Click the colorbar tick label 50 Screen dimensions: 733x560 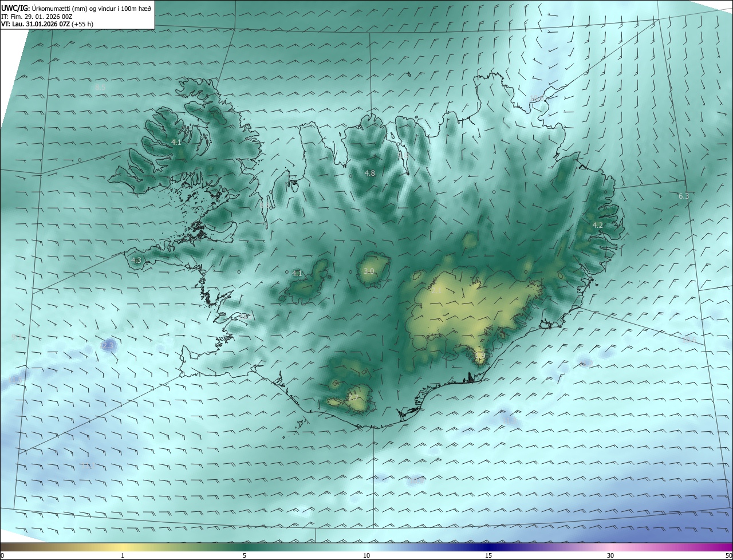click(728, 555)
